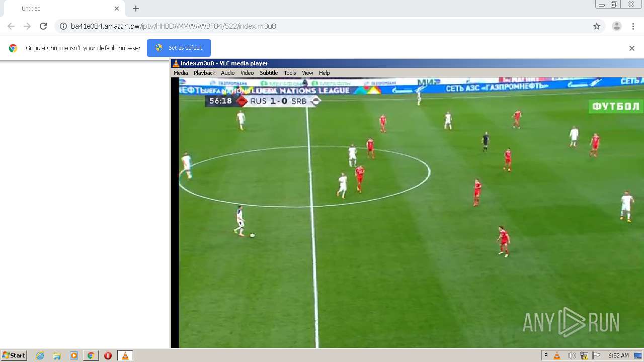
Task: Open the VLC Audio menu
Action: click(x=228, y=73)
